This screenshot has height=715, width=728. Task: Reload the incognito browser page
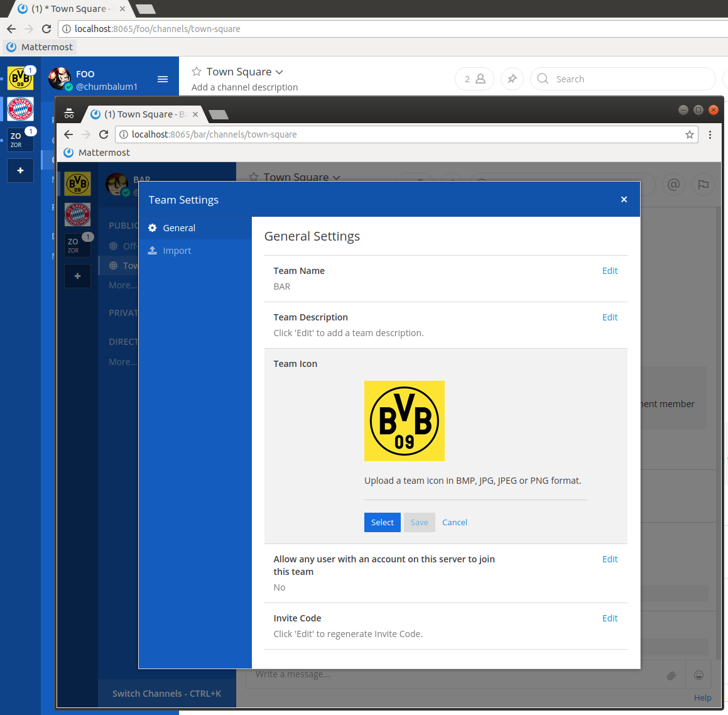[104, 134]
